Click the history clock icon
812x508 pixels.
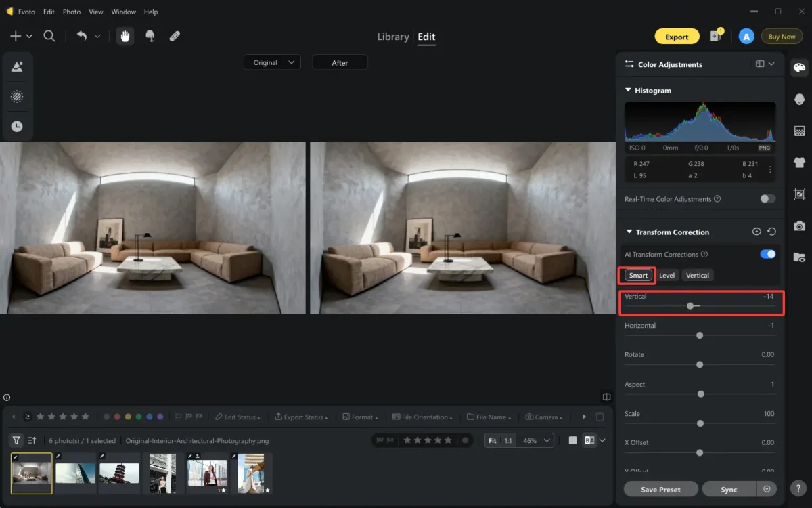tap(17, 126)
